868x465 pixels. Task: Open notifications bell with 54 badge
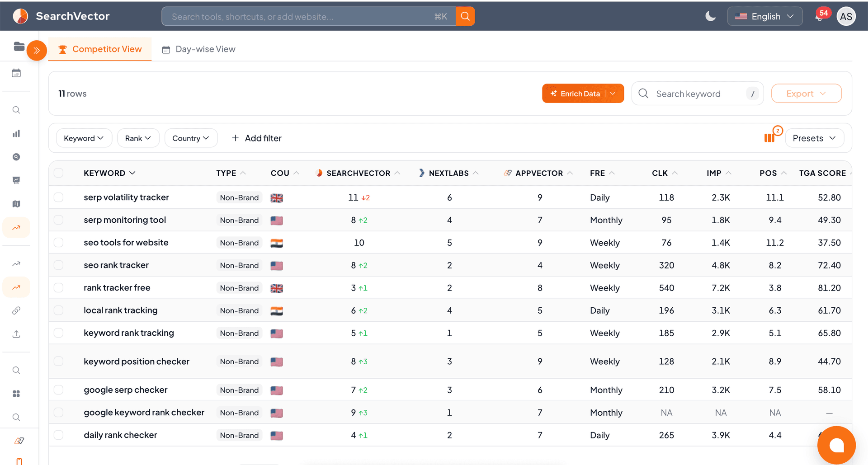coord(820,16)
